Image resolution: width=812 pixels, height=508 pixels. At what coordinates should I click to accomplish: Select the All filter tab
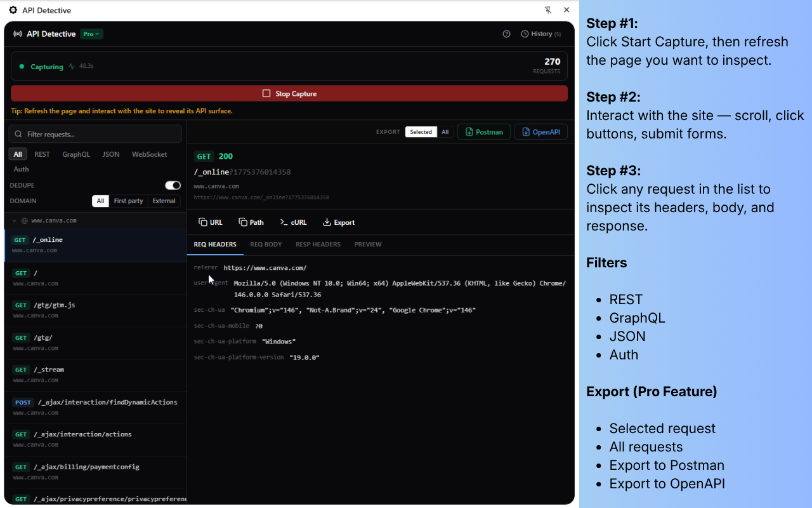pyautogui.click(x=18, y=154)
